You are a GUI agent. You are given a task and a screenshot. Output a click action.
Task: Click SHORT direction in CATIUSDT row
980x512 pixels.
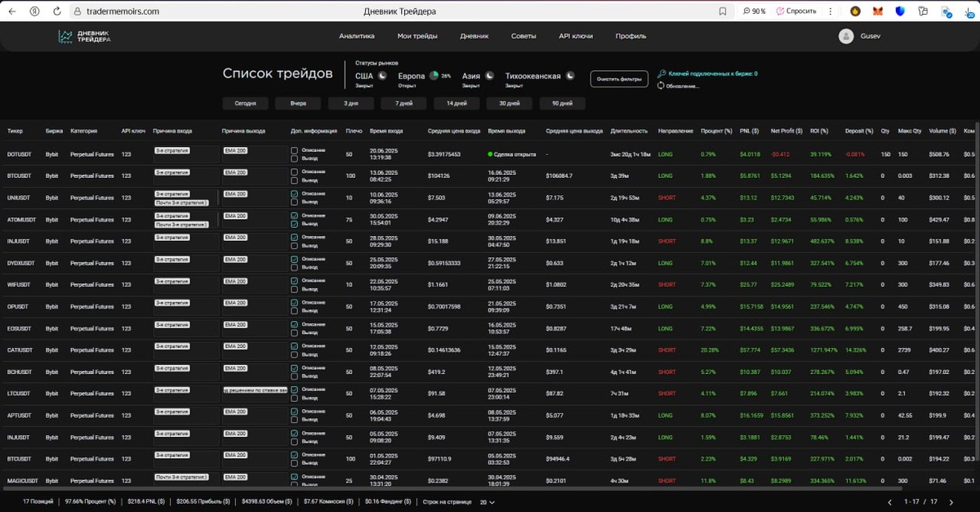[x=666, y=349]
